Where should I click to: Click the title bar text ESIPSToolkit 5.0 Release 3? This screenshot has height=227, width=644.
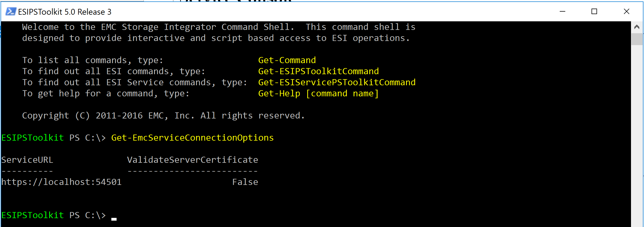(65, 12)
